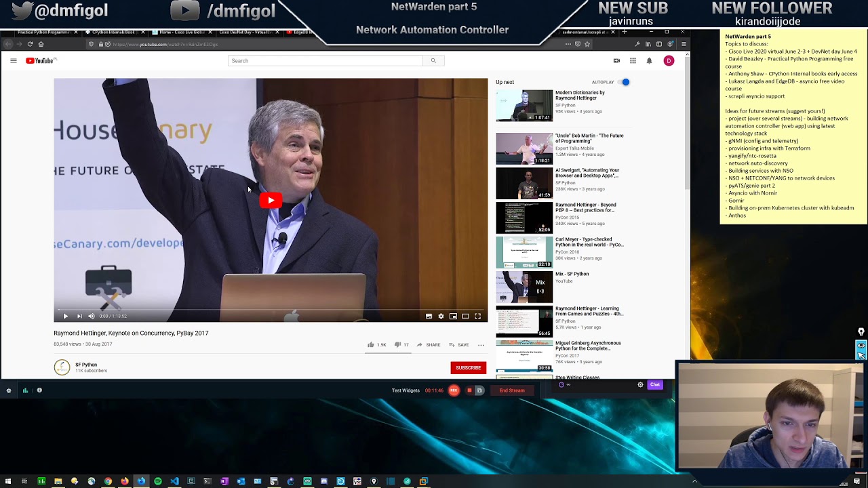868x488 pixels.
Task: Open the account avatar menu
Action: (x=669, y=61)
